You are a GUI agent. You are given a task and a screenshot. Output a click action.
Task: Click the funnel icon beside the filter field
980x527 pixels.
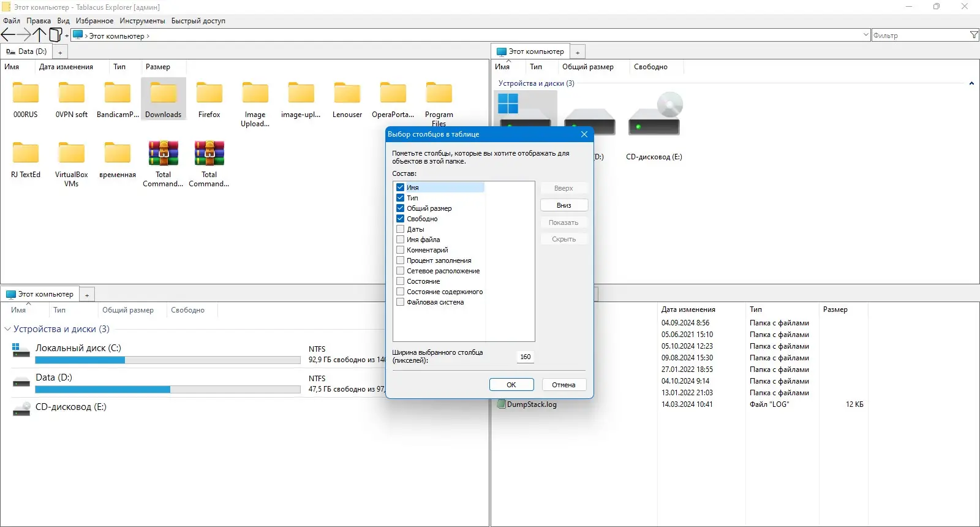coord(974,36)
